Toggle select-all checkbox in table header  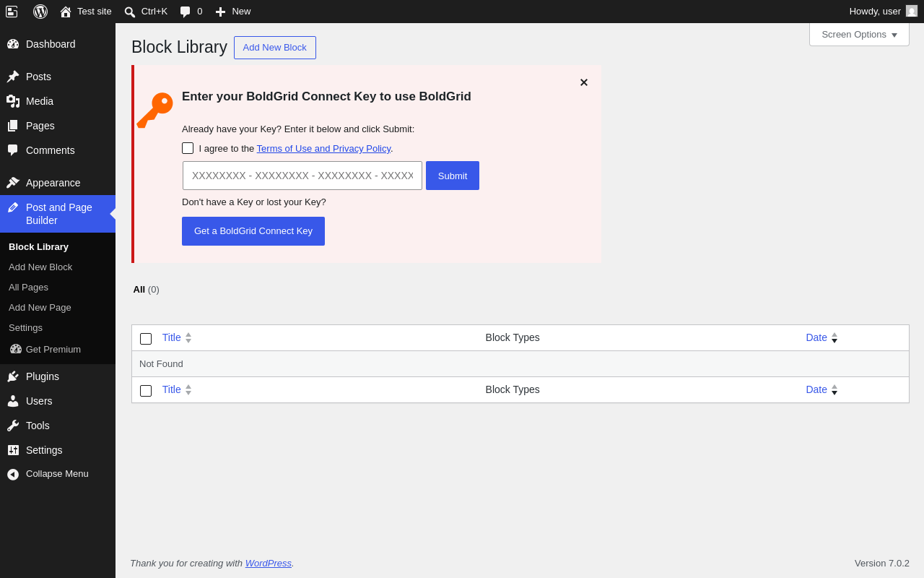tap(146, 339)
